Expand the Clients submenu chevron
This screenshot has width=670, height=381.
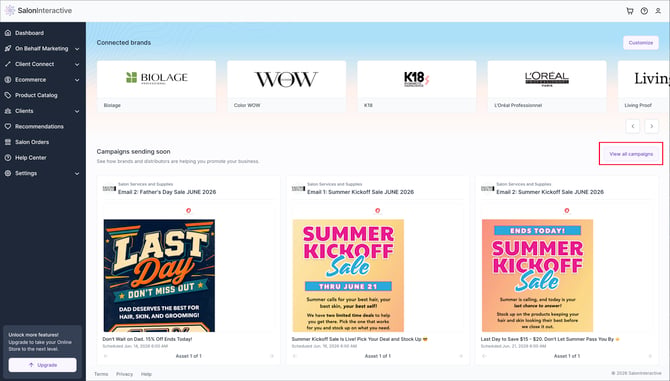pos(77,111)
